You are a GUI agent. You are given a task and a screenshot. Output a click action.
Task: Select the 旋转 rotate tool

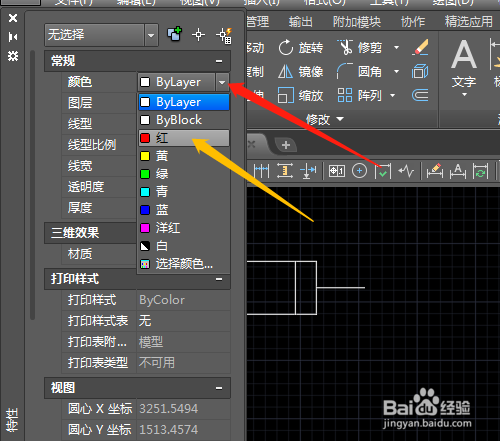(301, 48)
